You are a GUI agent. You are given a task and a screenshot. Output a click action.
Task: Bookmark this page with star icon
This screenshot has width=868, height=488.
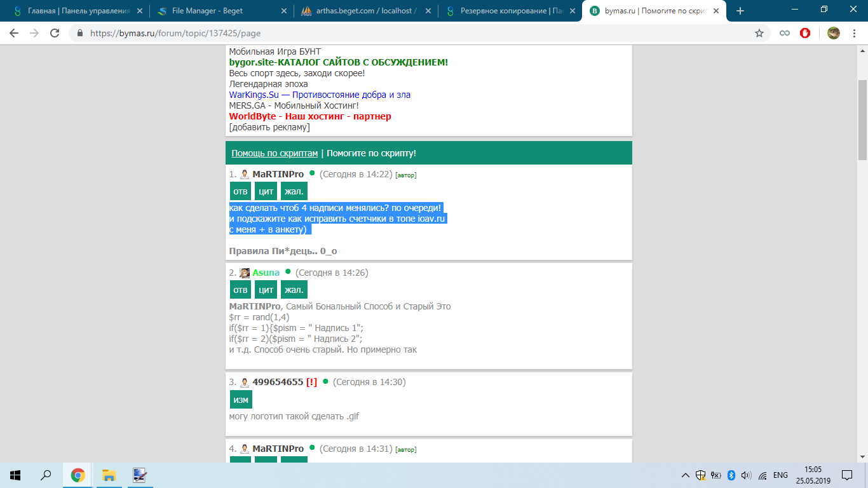tap(759, 33)
